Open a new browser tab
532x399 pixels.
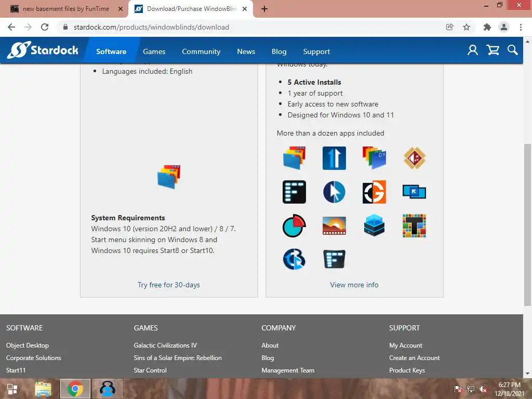(264, 9)
